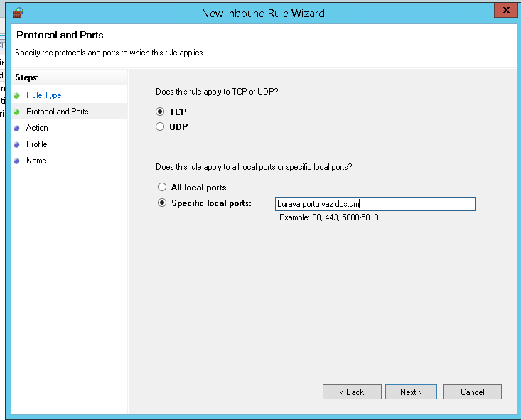
Task: Click the Action step in sidebar
Action: tap(37, 128)
